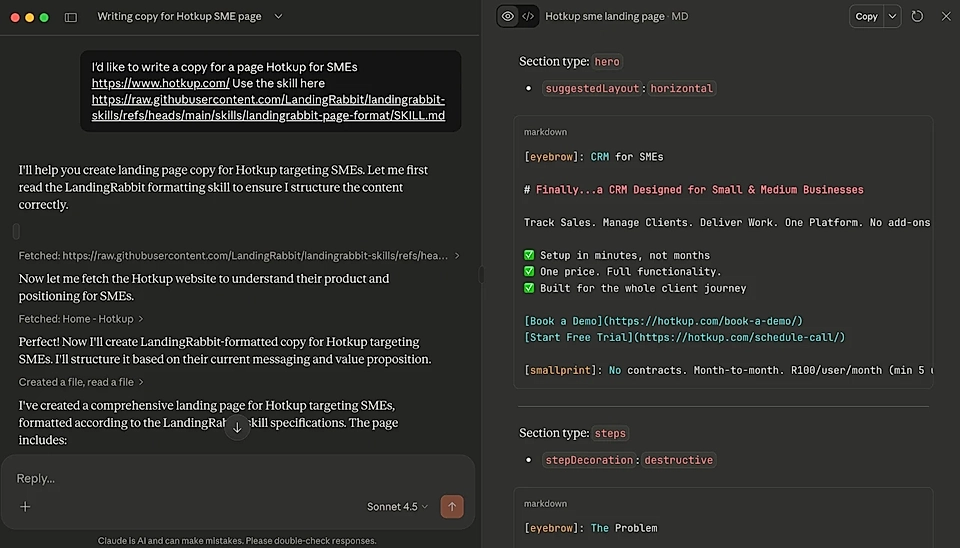Open the conversation title dropdown chevron
Viewport: 960px width, 548px height.
pyautogui.click(x=278, y=17)
